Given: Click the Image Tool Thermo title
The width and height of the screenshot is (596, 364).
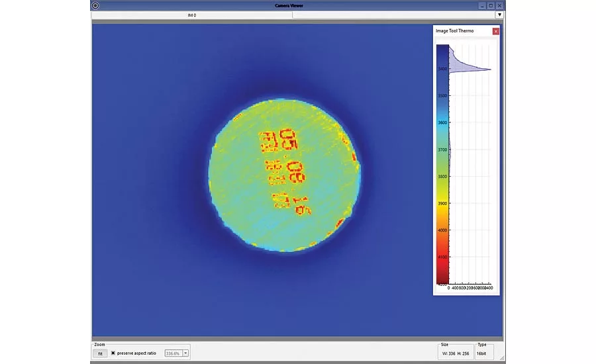Looking at the screenshot, I should point(454,31).
